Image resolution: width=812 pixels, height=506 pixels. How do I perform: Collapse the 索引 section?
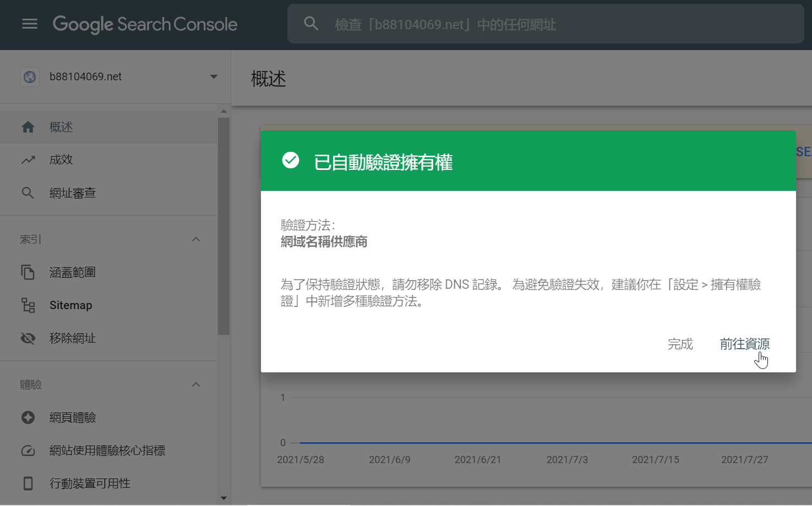coord(196,239)
